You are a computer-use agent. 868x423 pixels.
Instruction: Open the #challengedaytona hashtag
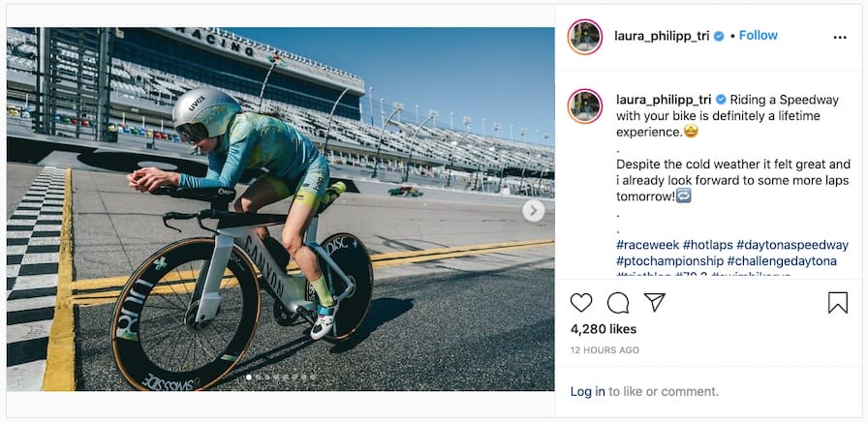pos(788,261)
